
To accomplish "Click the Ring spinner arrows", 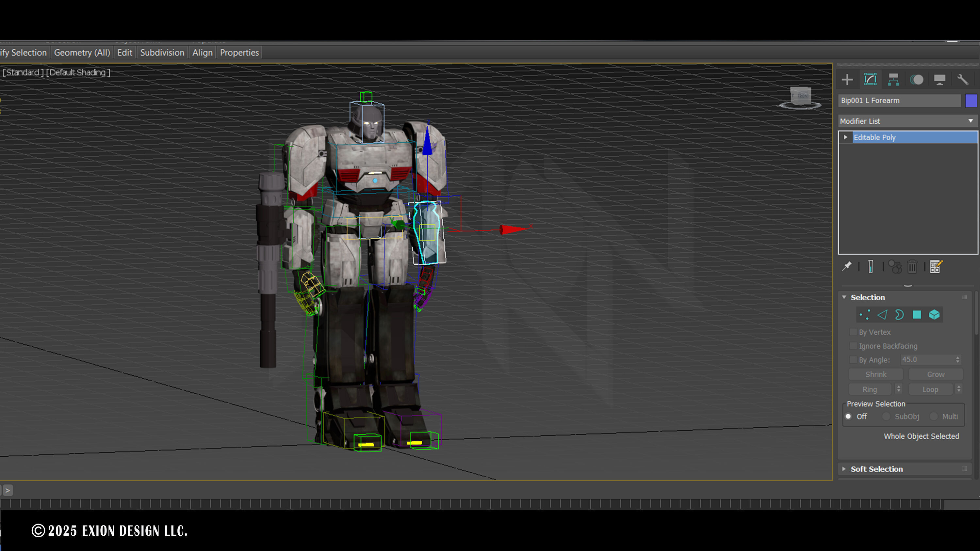I will [899, 389].
